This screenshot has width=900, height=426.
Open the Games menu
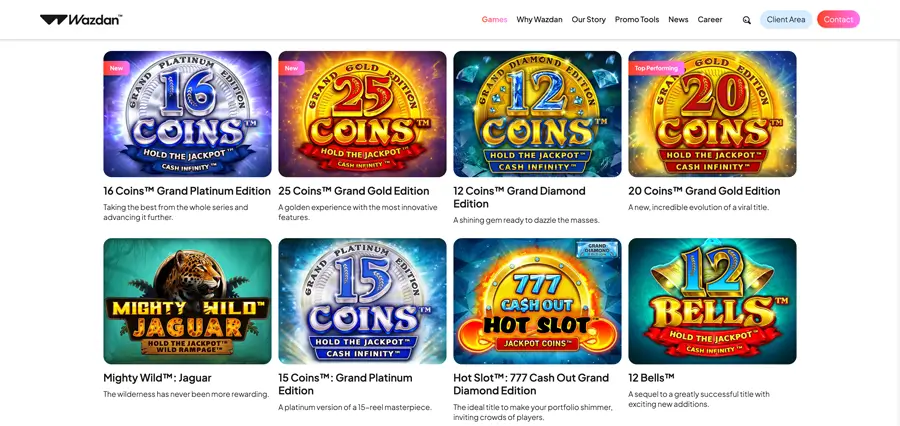tap(494, 19)
